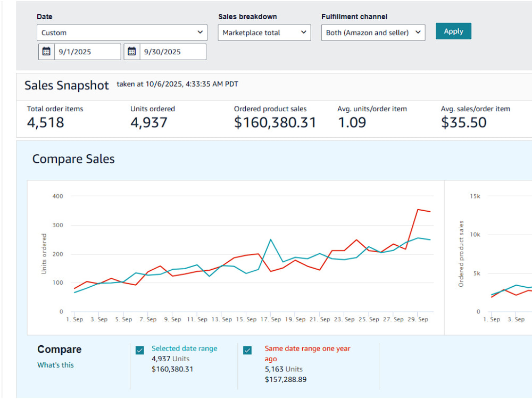Open the start date calendar icon
The width and height of the screenshot is (532, 399).
[46, 52]
